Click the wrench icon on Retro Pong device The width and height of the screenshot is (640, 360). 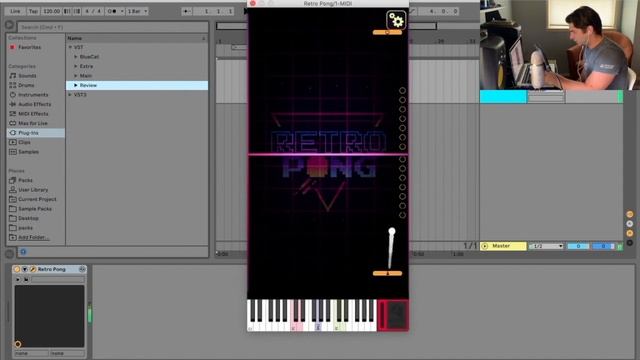click(x=32, y=269)
